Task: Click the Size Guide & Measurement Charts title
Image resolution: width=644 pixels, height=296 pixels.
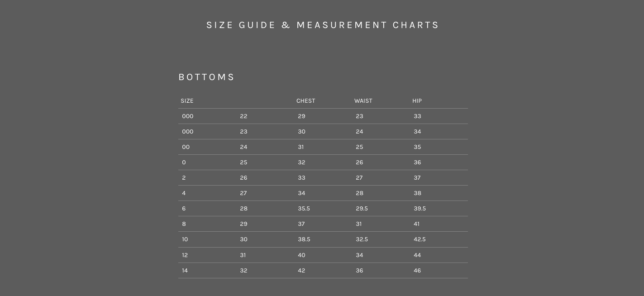Action: click(323, 25)
